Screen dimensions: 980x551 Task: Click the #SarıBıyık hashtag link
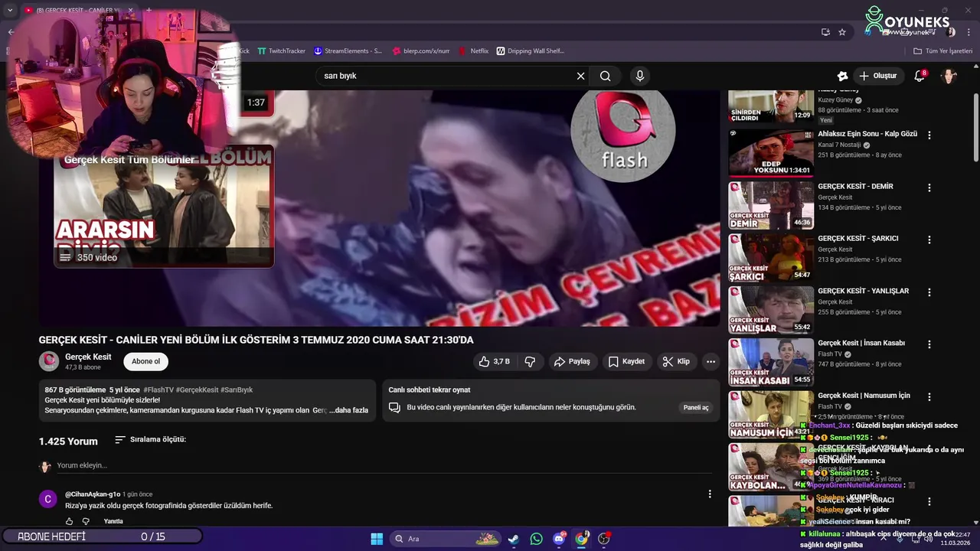tap(237, 390)
